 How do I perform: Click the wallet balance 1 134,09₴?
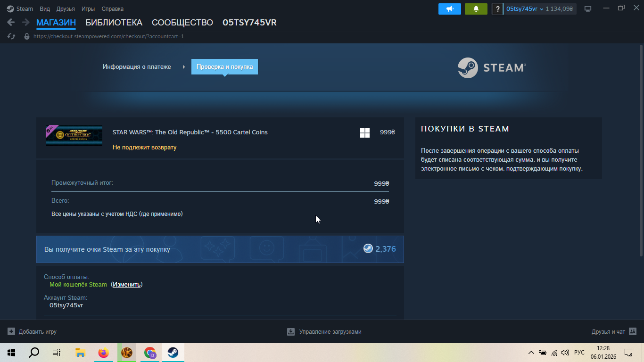click(x=560, y=9)
